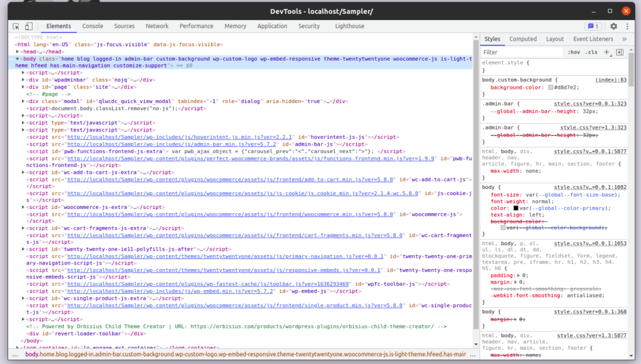Open the DevTools three-dot menu
This screenshot has width=641, height=364.
(627, 26)
